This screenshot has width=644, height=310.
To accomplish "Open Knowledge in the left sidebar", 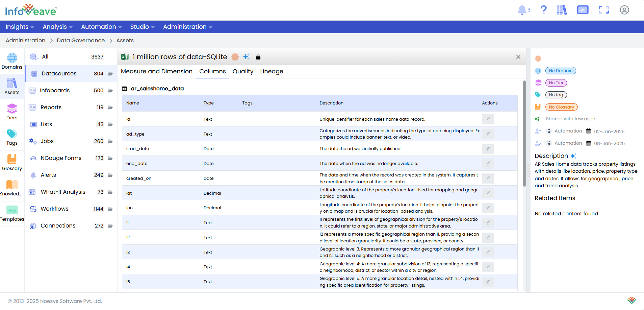I will coord(12,188).
